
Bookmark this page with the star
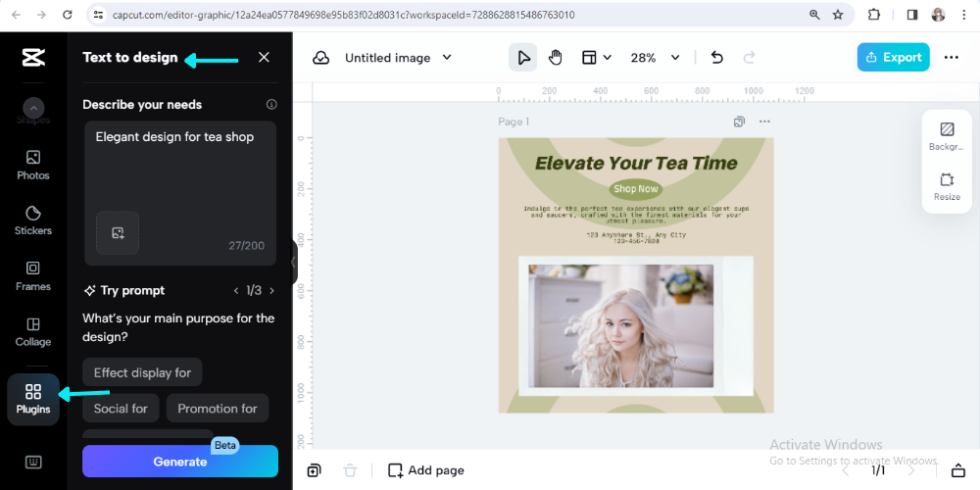(838, 15)
